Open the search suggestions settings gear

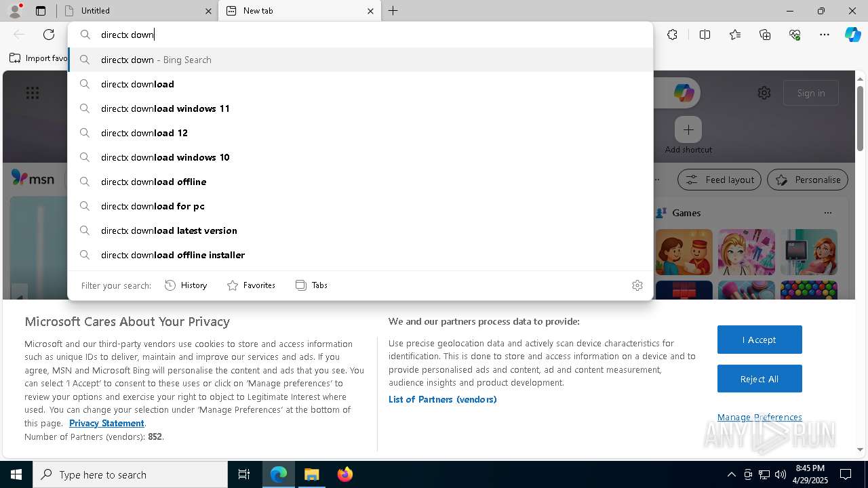pos(637,285)
